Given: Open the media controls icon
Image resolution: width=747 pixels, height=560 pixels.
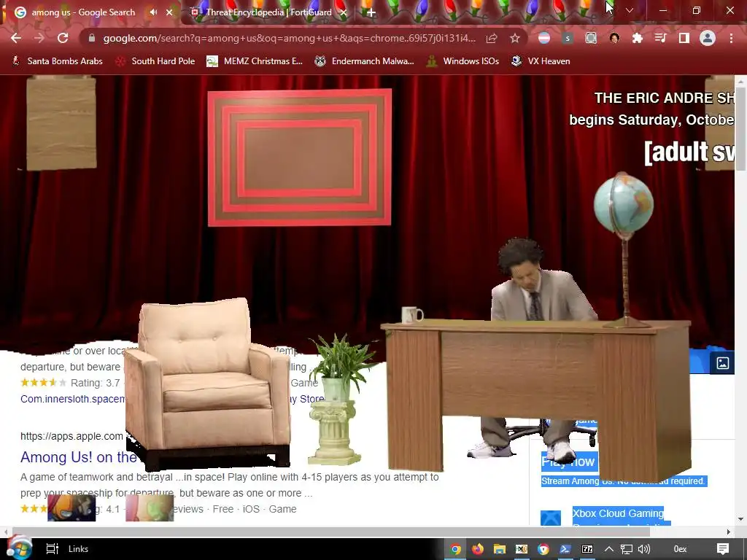Looking at the screenshot, I should pyautogui.click(x=661, y=38).
